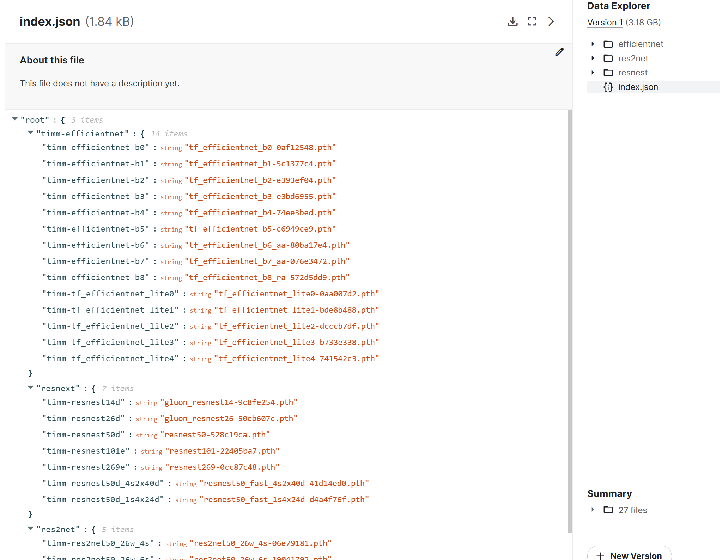This screenshot has width=728, height=560.
Task: Open the efficientnet folder icon
Action: coord(608,44)
